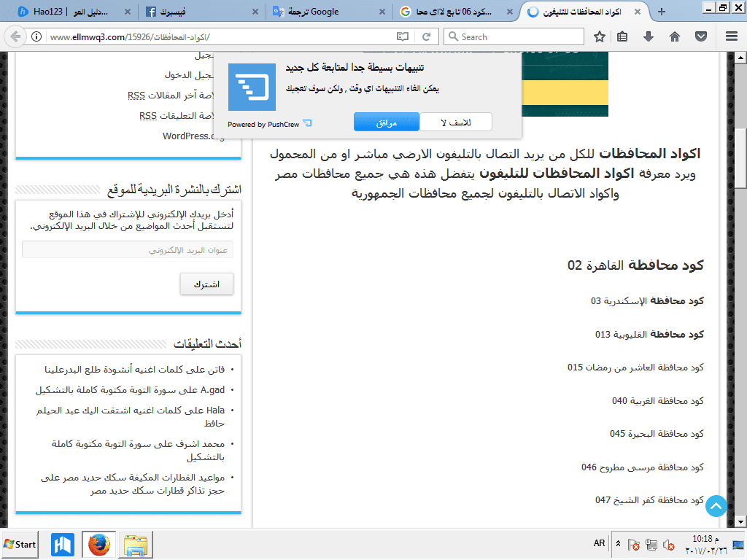Show bookmarks list toolbar icon
The width and height of the screenshot is (747, 560).
coord(622,36)
